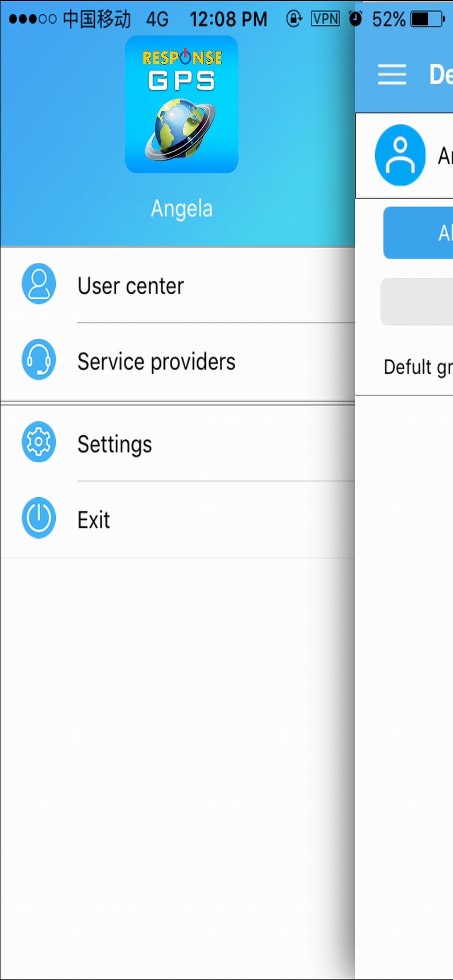
Task: Tap the rotation lock status icon
Action: tap(294, 18)
